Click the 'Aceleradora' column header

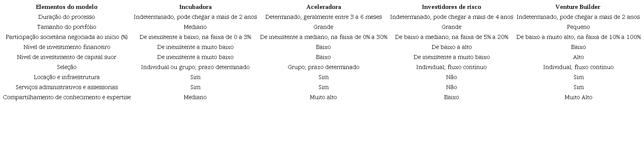(x=323, y=7)
